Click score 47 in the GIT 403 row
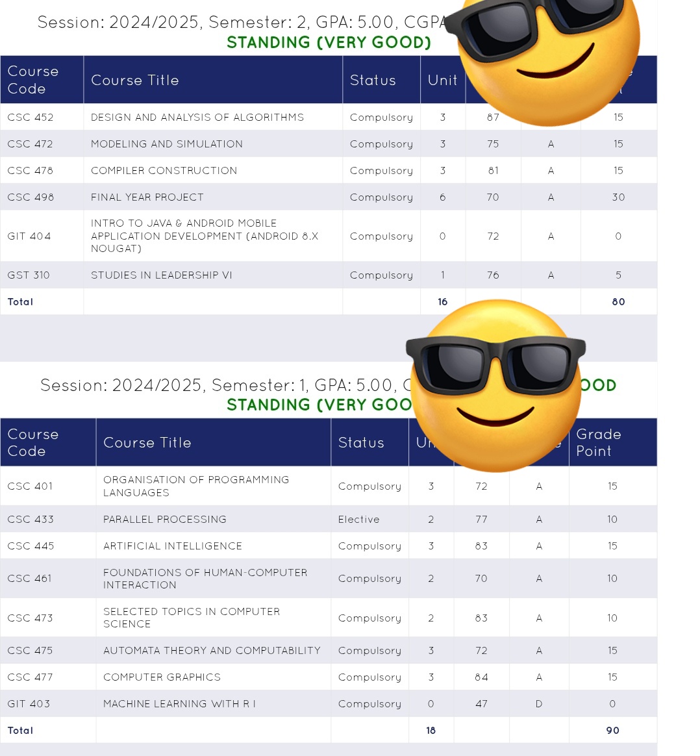 coord(481,703)
